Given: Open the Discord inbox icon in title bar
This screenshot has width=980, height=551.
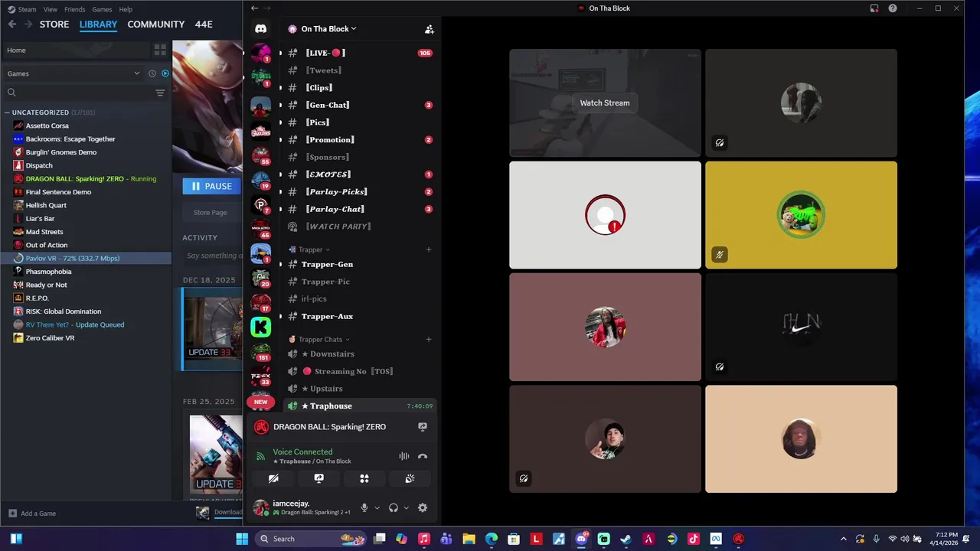Looking at the screenshot, I should pyautogui.click(x=874, y=8).
